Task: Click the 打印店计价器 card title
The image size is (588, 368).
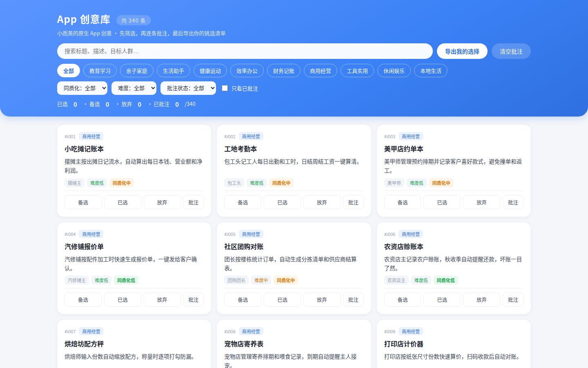Action: click(404, 344)
